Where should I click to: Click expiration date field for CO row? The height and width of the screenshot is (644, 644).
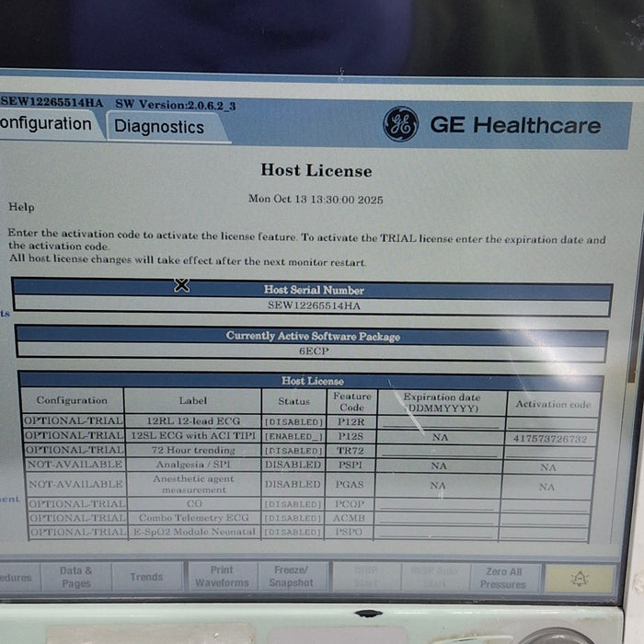coord(437,504)
